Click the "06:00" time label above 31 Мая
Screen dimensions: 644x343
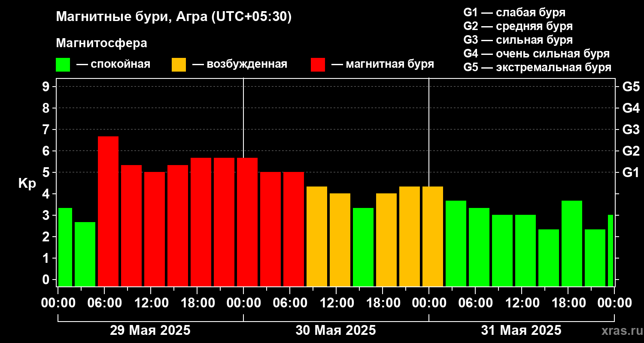point(475,303)
